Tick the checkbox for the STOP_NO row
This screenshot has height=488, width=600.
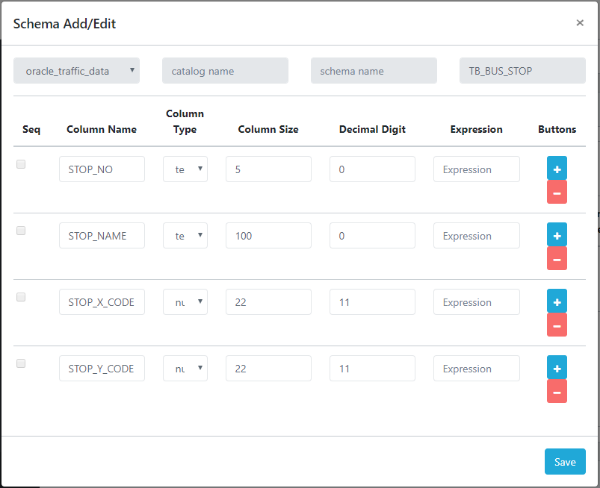(x=21, y=165)
